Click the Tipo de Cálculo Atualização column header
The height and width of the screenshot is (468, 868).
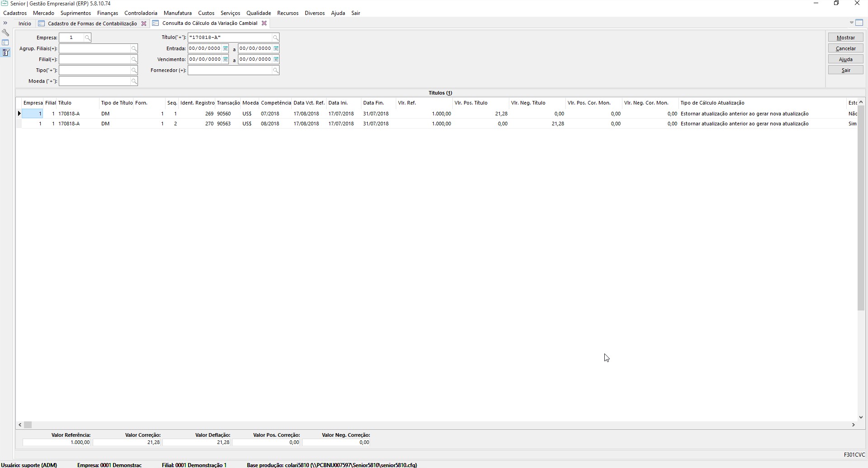[712, 103]
